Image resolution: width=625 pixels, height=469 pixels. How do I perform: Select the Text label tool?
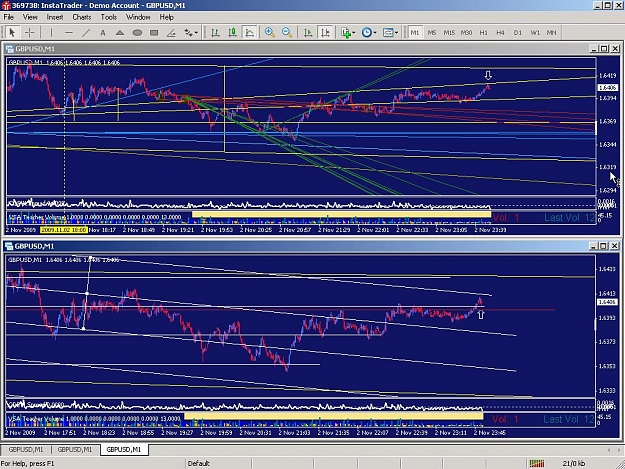click(x=102, y=32)
